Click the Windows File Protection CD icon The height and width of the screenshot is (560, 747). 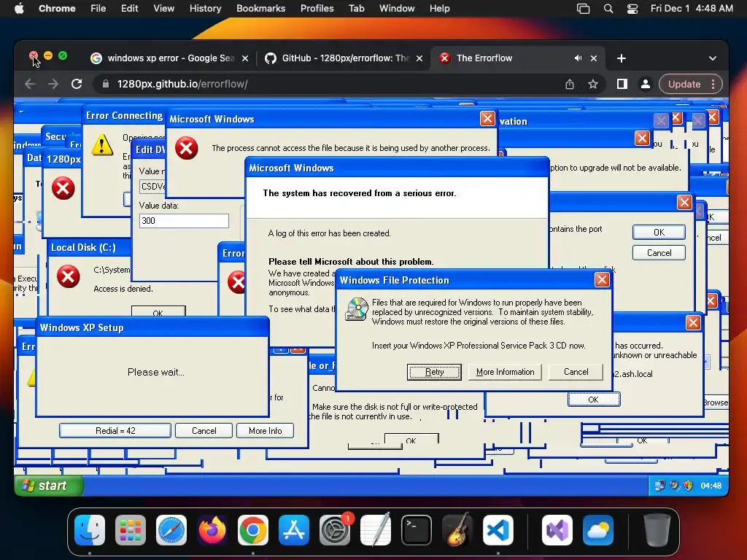coord(356,308)
